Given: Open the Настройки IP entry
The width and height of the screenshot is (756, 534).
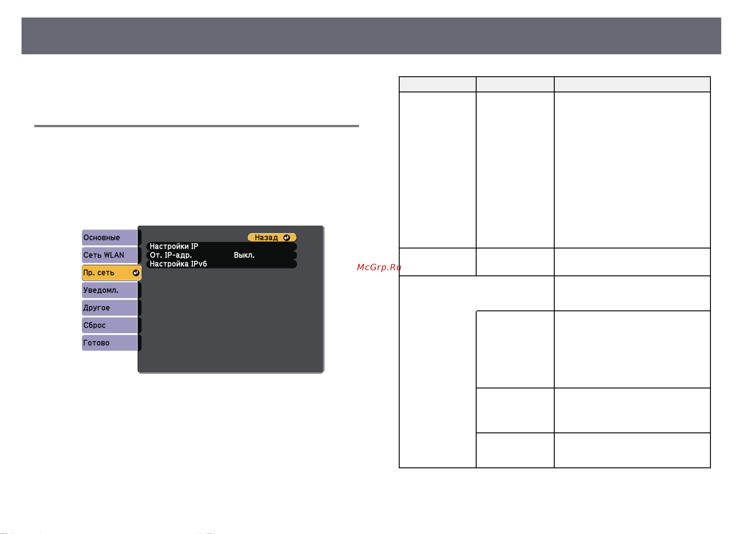Looking at the screenshot, I should click(222, 246).
